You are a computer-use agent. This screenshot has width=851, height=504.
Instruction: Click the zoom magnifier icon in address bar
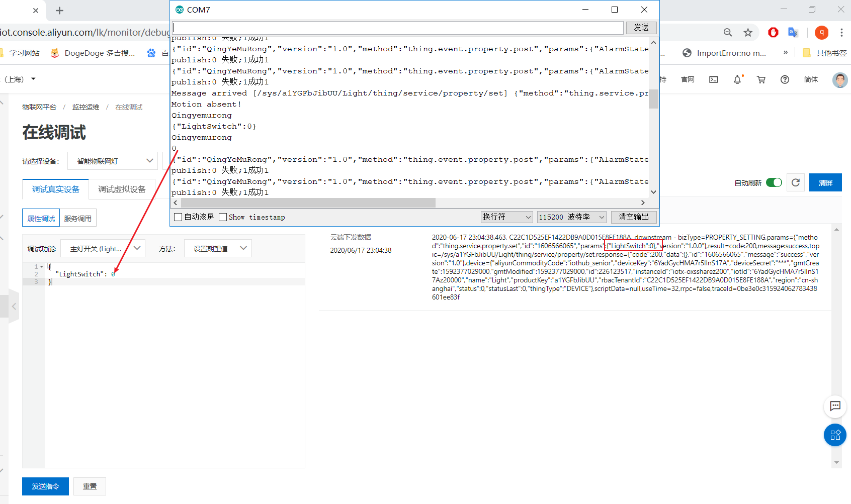(x=728, y=33)
